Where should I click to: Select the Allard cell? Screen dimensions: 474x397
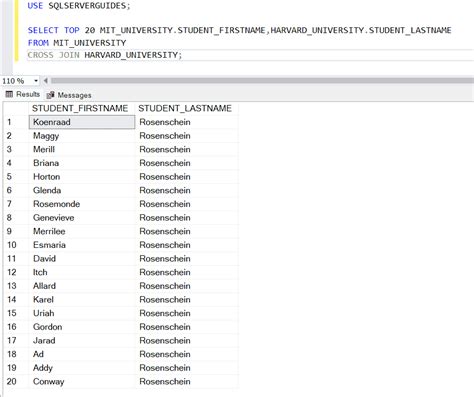82,286
